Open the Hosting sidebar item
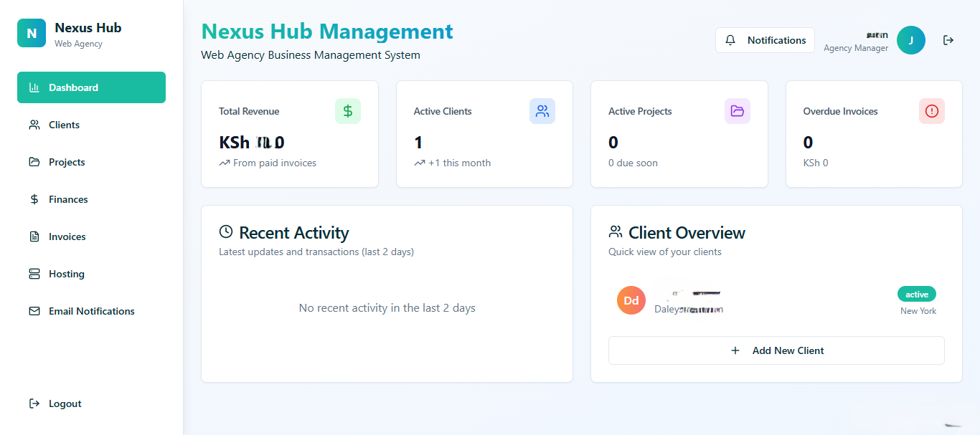 [x=66, y=274]
